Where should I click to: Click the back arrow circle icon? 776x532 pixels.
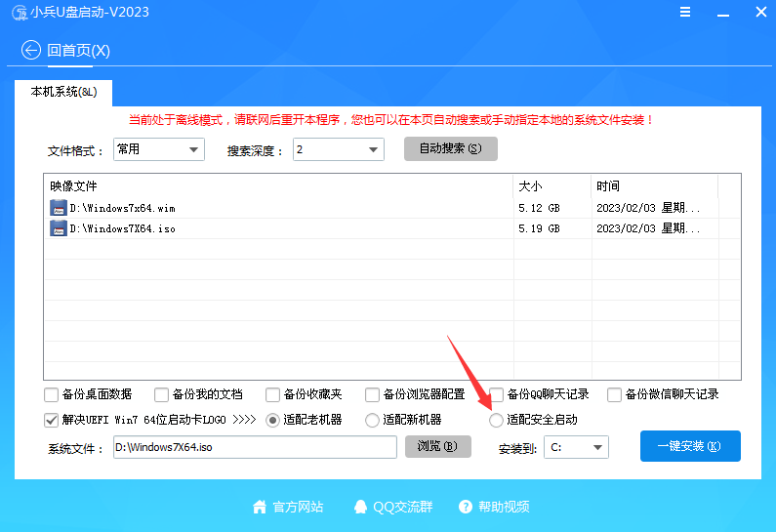[x=31, y=50]
